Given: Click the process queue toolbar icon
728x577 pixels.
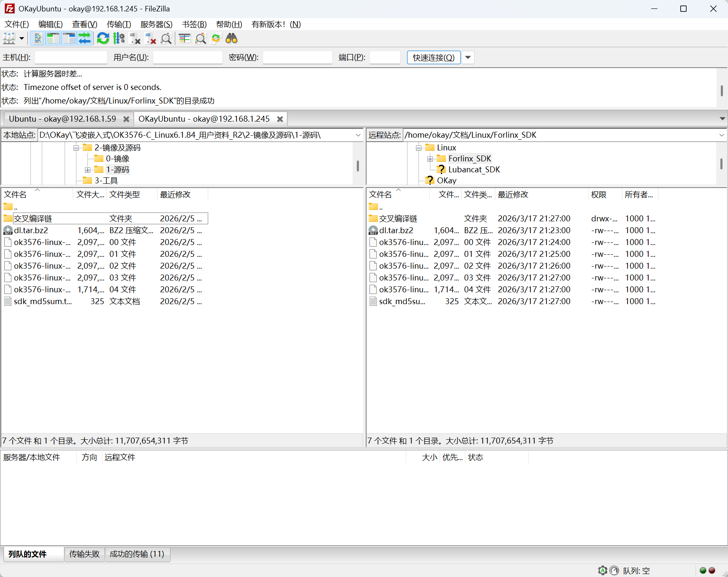Looking at the screenshot, I should [119, 39].
